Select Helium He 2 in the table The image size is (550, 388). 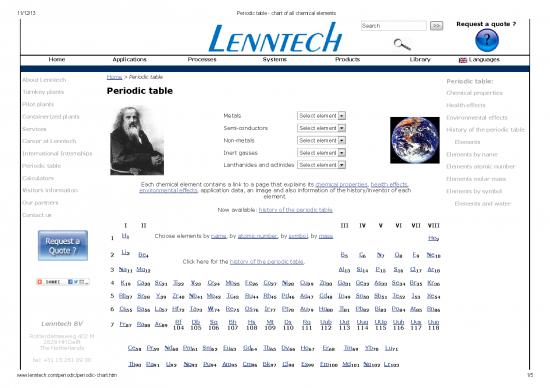point(434,238)
